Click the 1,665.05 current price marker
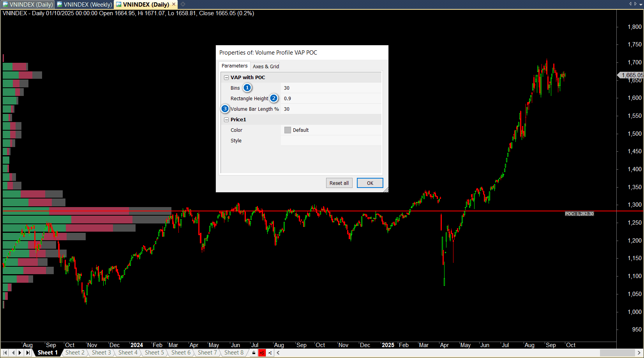Viewport: 644px width, 358px height. point(631,75)
